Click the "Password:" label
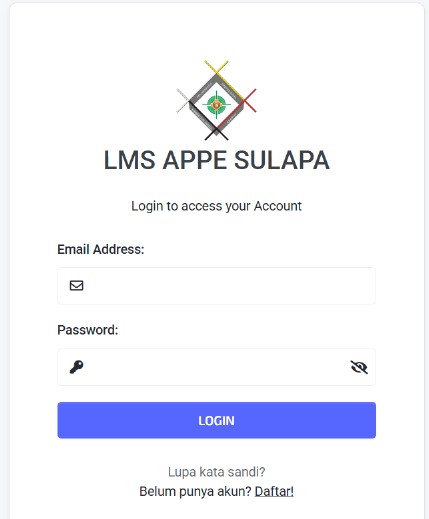The width and height of the screenshot is (429, 519). [x=88, y=330]
